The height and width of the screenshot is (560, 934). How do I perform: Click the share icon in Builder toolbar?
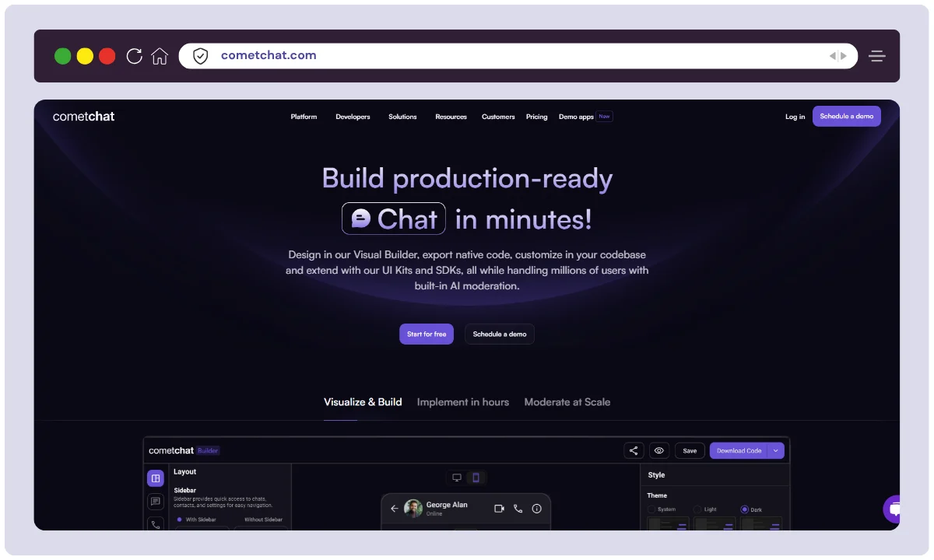[634, 450]
